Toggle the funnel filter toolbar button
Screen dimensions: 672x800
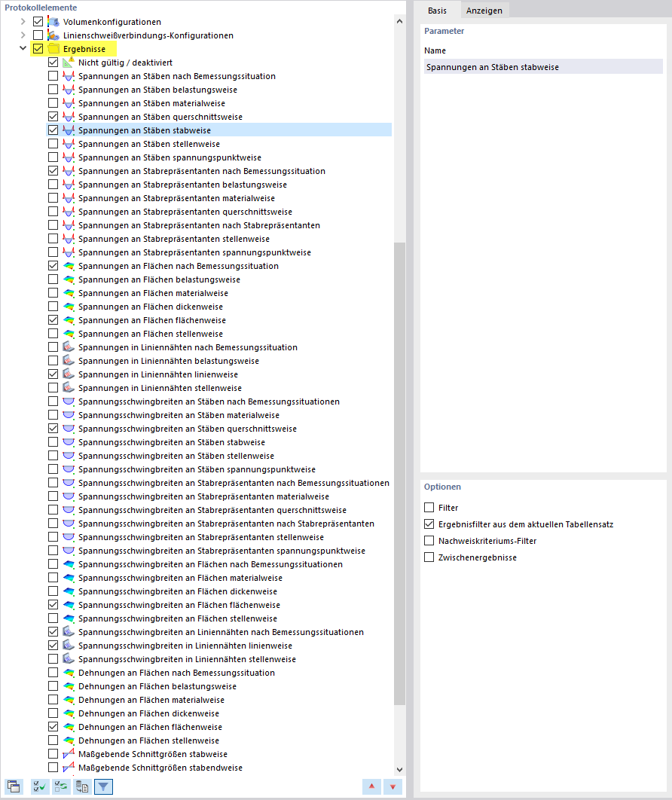tap(103, 786)
